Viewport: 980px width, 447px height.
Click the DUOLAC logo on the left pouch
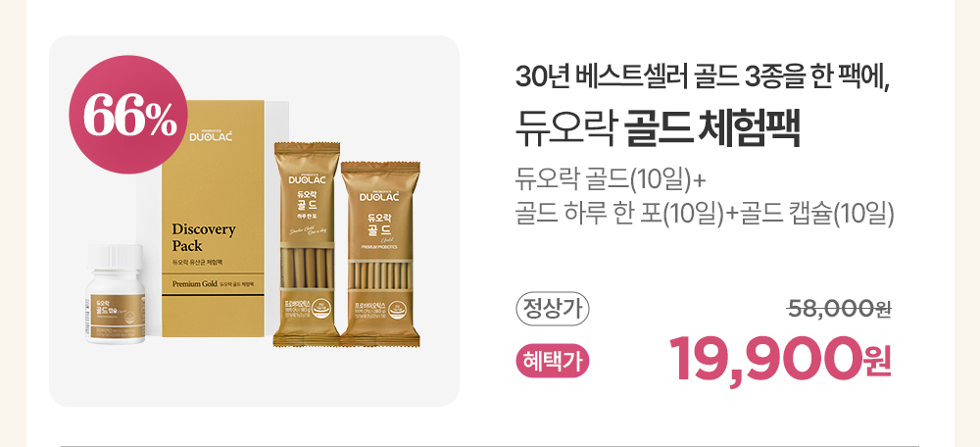pyautogui.click(x=306, y=177)
